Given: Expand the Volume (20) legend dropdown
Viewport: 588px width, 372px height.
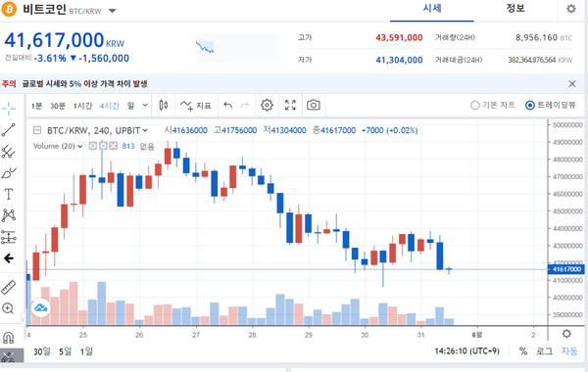Looking at the screenshot, I should [80, 146].
